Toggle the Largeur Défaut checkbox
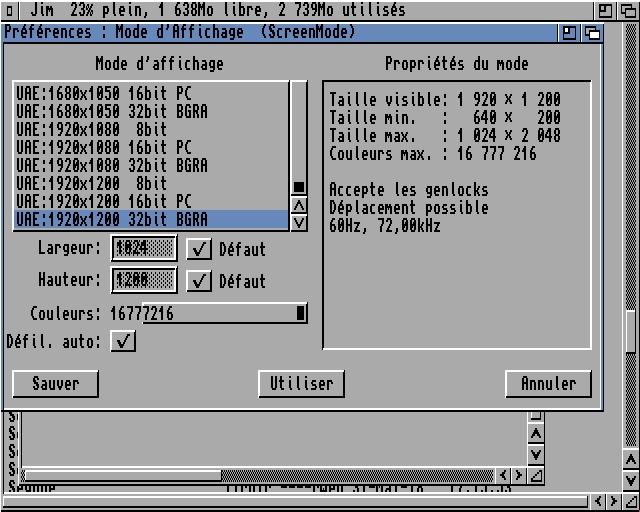The width and height of the screenshot is (640, 512). click(x=200, y=248)
